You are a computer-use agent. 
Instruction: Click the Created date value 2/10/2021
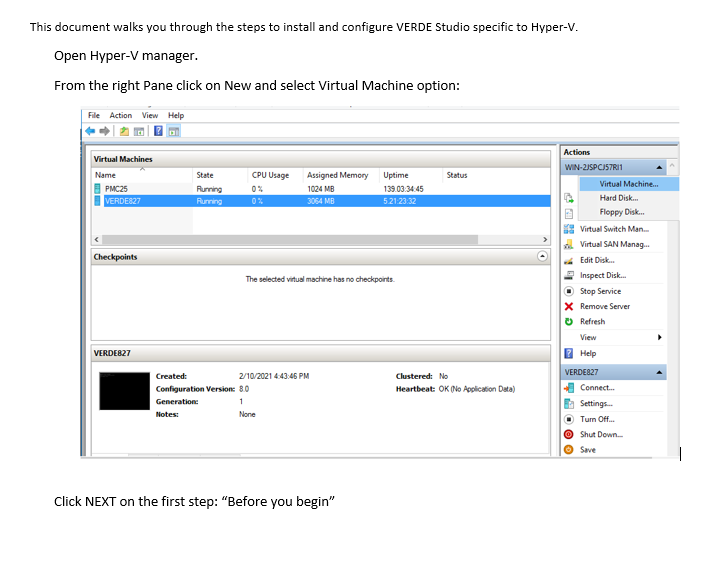tap(274, 376)
